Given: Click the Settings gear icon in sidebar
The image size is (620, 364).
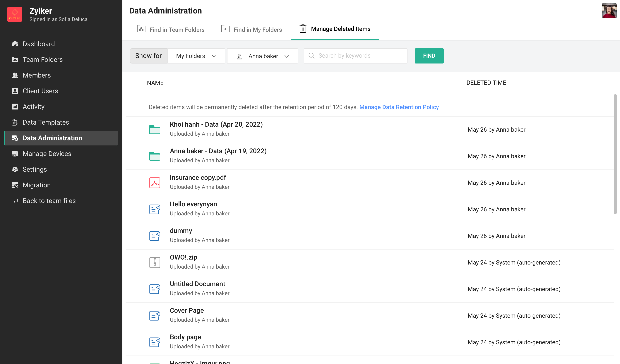Looking at the screenshot, I should pos(15,169).
